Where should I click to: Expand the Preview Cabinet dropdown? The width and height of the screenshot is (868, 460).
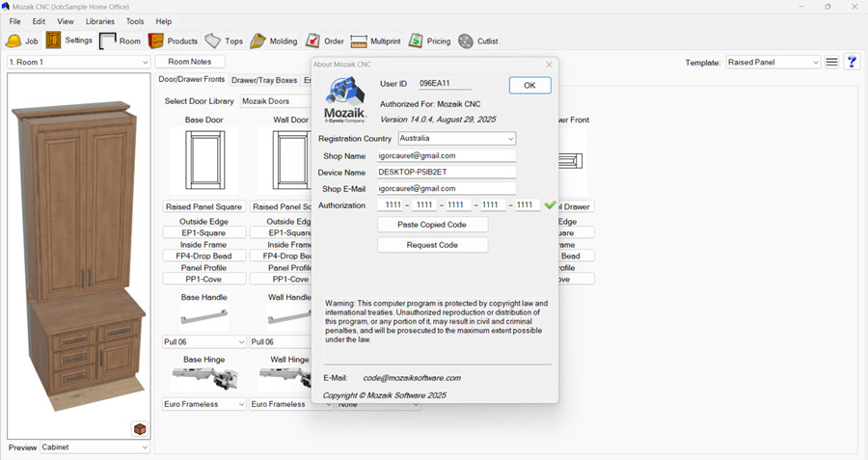tap(95, 446)
